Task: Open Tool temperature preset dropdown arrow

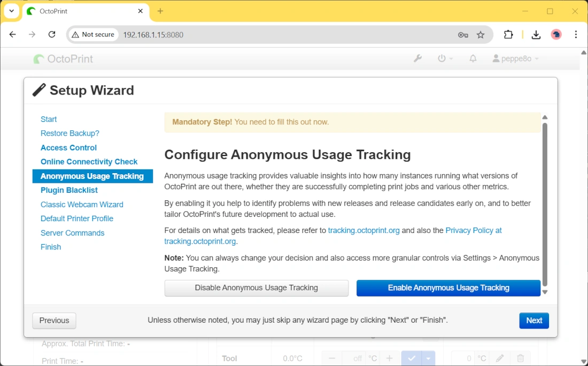Action: point(428,359)
